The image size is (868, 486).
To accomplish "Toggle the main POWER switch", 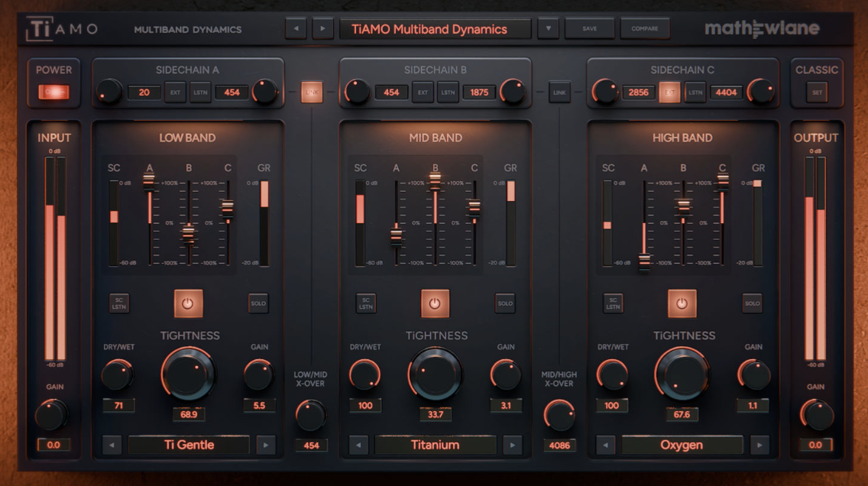I will pyautogui.click(x=53, y=92).
